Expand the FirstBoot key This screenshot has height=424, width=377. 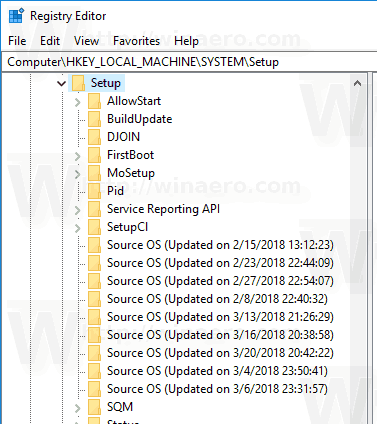pyautogui.click(x=77, y=156)
